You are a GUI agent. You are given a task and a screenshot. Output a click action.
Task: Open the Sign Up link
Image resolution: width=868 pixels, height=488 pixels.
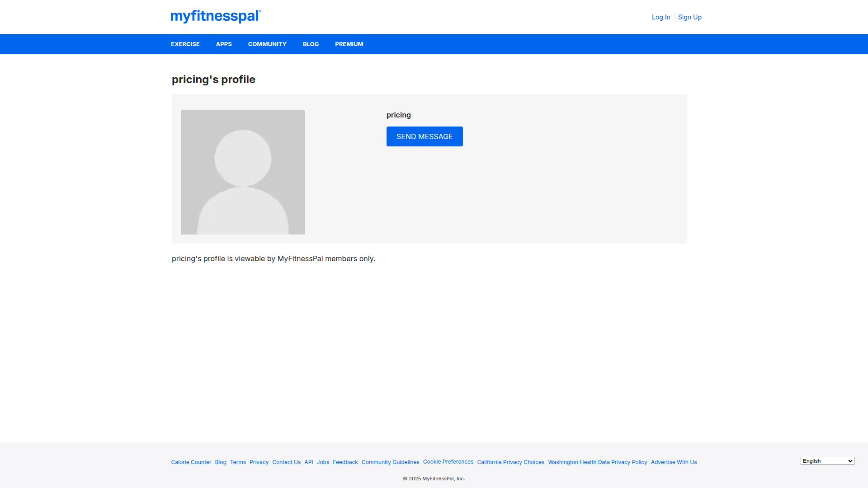click(x=690, y=17)
